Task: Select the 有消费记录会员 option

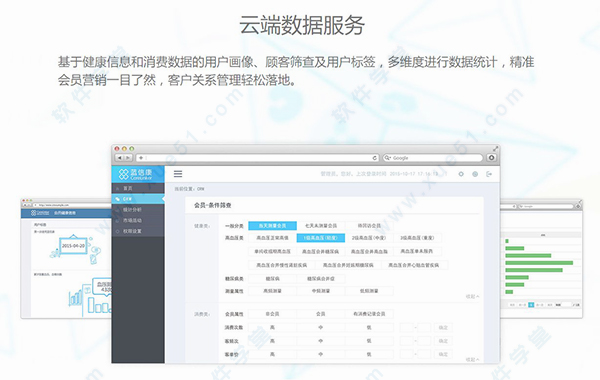Action: [369, 314]
